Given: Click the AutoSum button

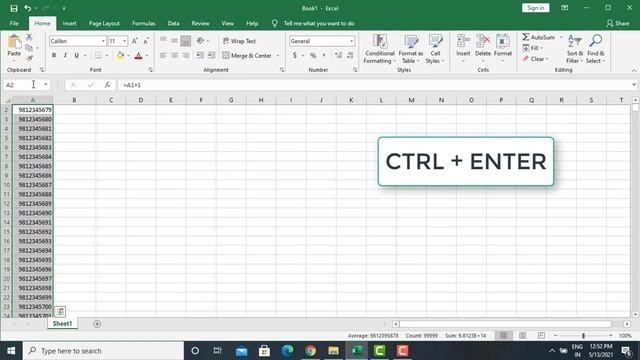Looking at the screenshot, I should pos(539,37).
